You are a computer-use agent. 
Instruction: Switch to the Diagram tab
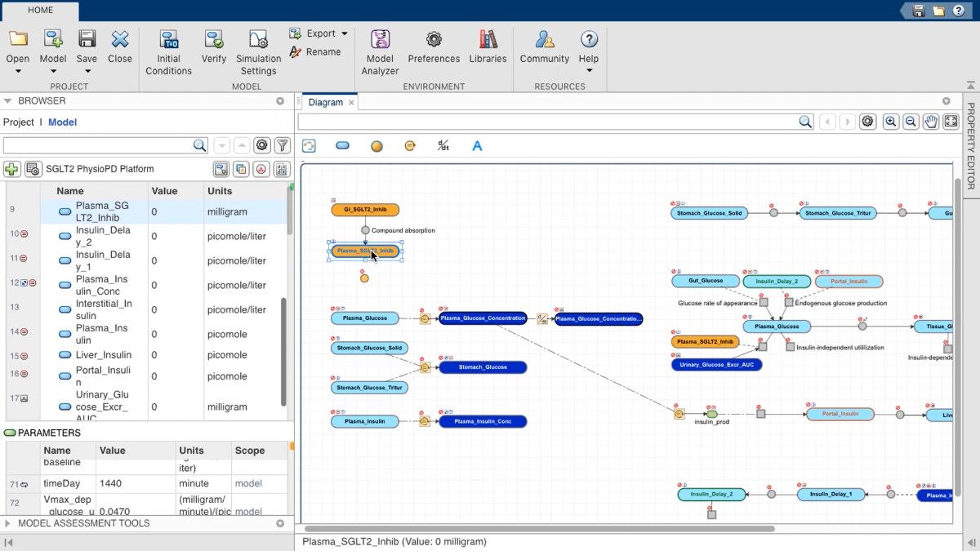(x=325, y=102)
